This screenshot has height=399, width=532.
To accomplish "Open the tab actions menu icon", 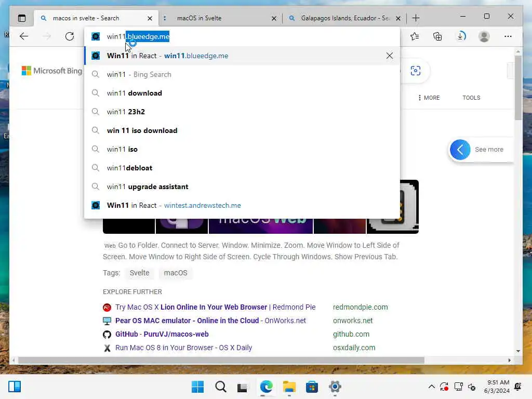I will click(22, 18).
